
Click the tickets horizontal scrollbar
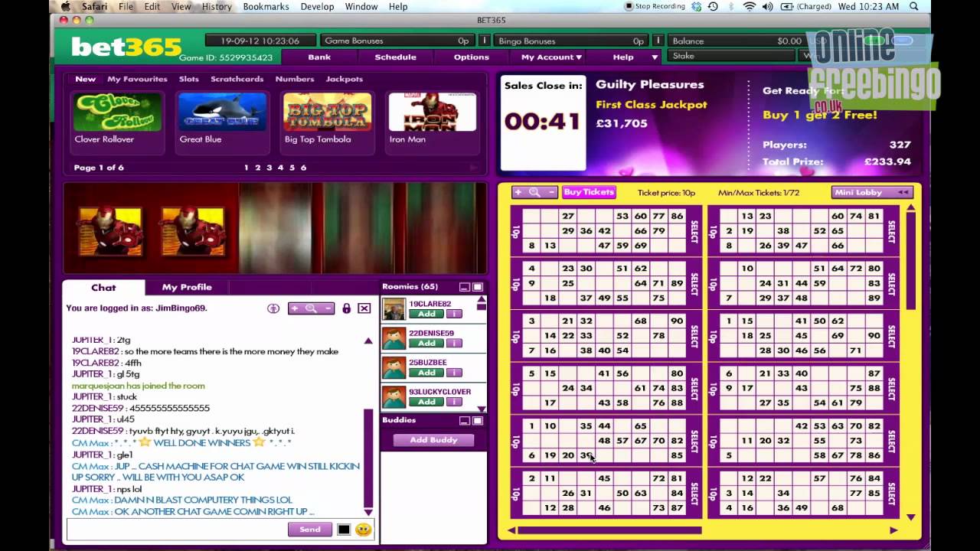[x=610, y=530]
